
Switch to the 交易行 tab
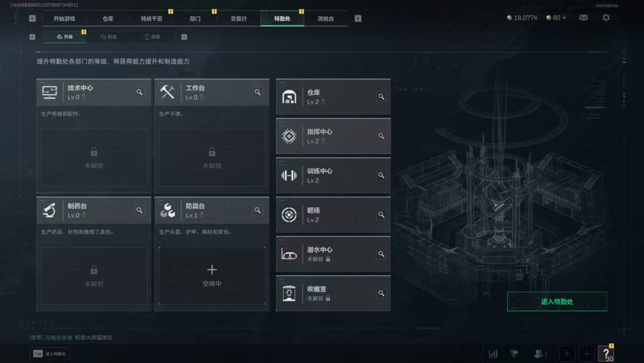239,19
